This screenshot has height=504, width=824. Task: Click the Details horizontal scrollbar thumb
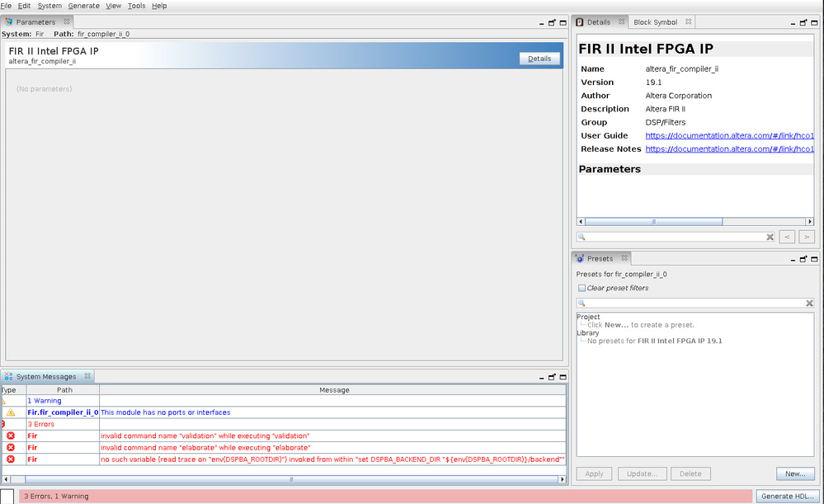pyautogui.click(x=654, y=222)
